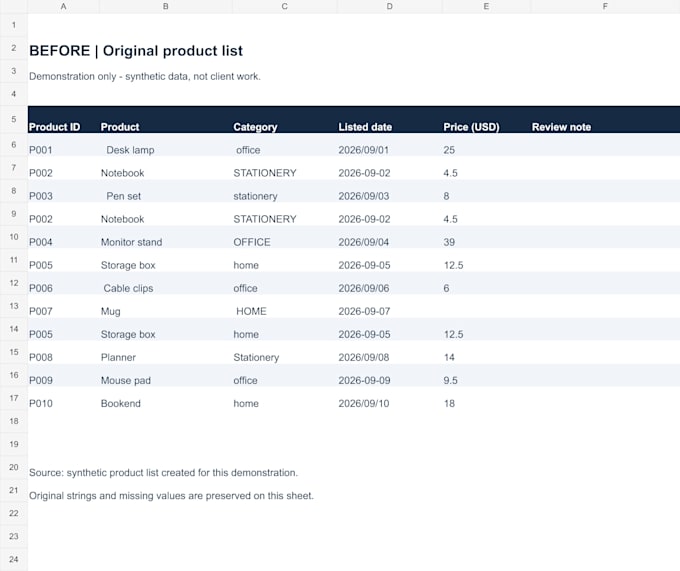
Task: Select the date cell 2026-09-09
Action: click(x=389, y=375)
